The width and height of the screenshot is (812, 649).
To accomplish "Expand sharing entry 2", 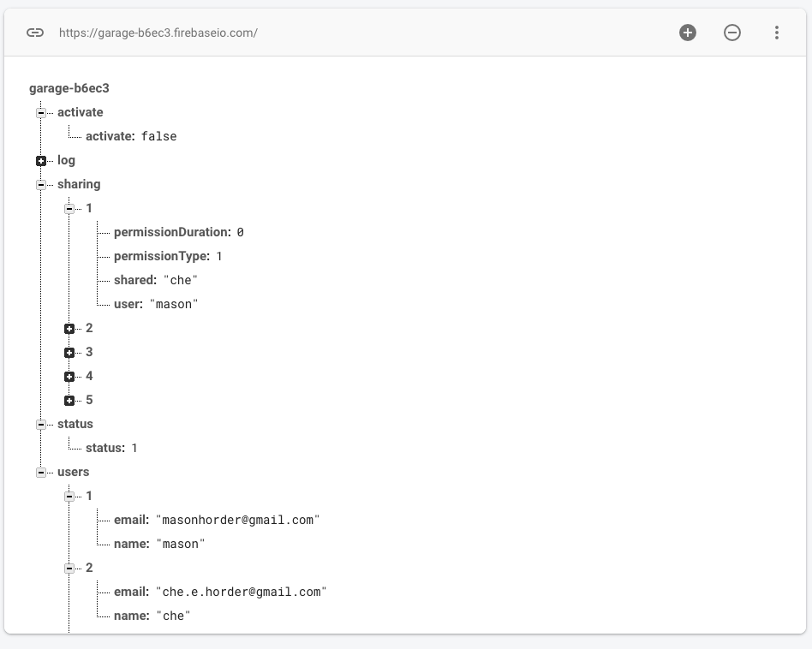I will click(69, 329).
